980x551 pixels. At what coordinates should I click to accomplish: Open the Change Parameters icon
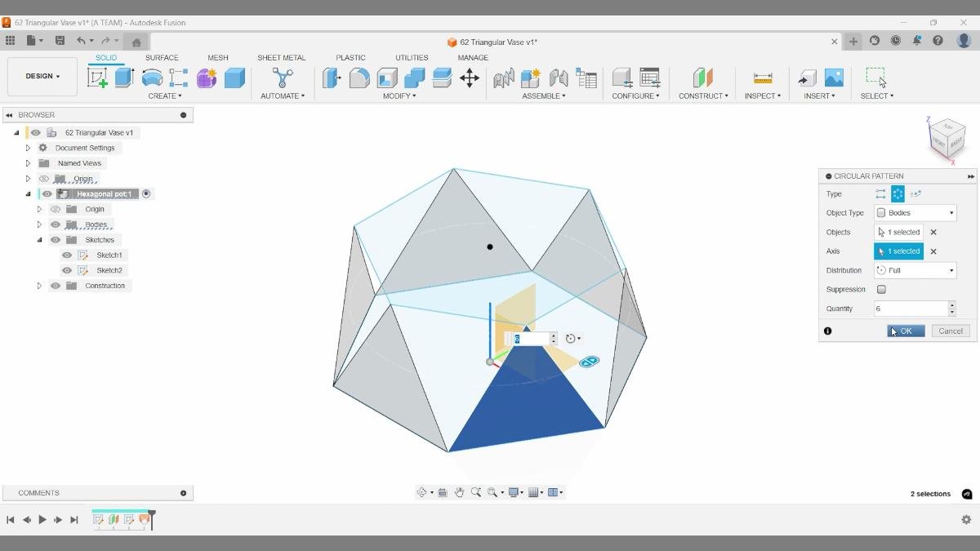pyautogui.click(x=650, y=78)
